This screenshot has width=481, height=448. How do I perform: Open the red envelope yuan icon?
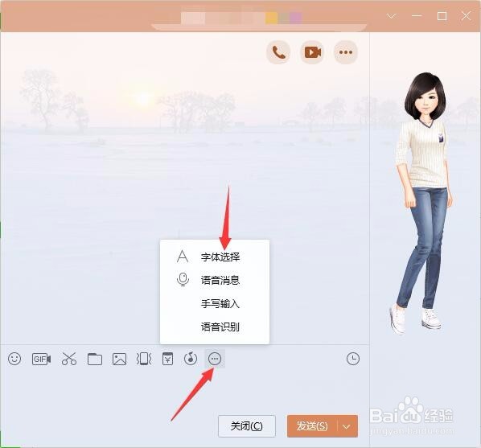pyautogui.click(x=167, y=359)
